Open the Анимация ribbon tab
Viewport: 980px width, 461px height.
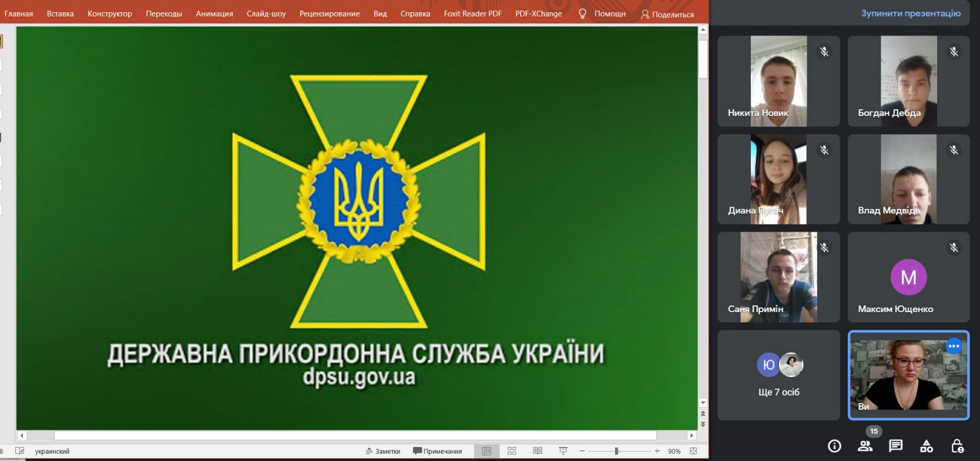point(214,13)
